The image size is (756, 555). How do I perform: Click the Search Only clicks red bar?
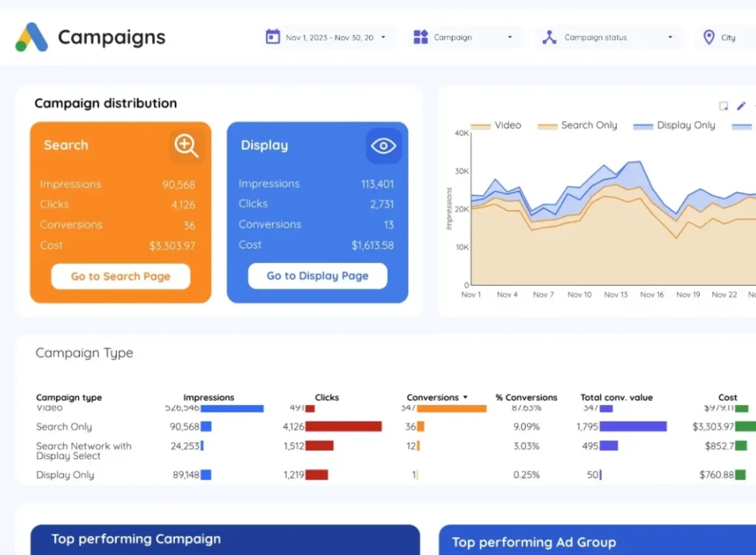pyautogui.click(x=343, y=427)
